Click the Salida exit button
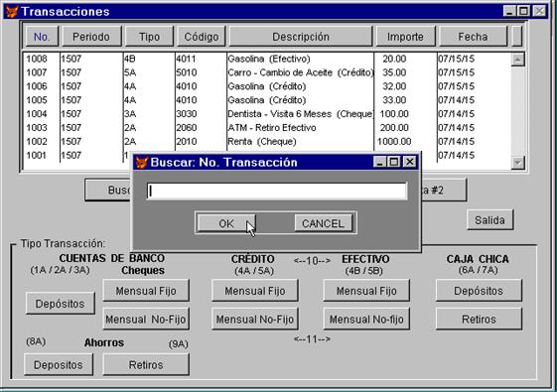This screenshot has height=392, width=557. [x=489, y=220]
